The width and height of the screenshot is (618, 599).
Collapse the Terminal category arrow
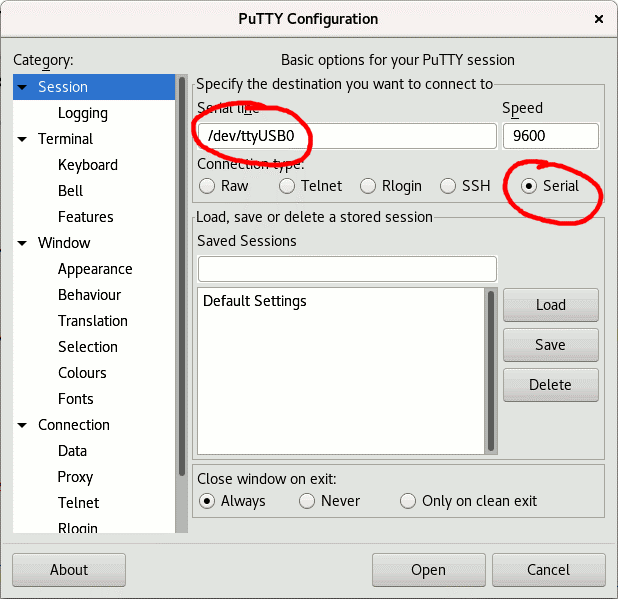[22, 139]
